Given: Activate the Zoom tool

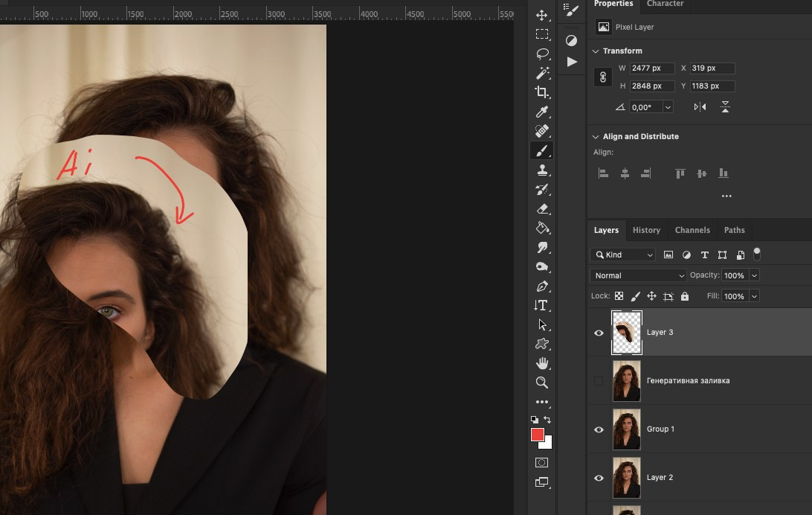Looking at the screenshot, I should pos(542,383).
